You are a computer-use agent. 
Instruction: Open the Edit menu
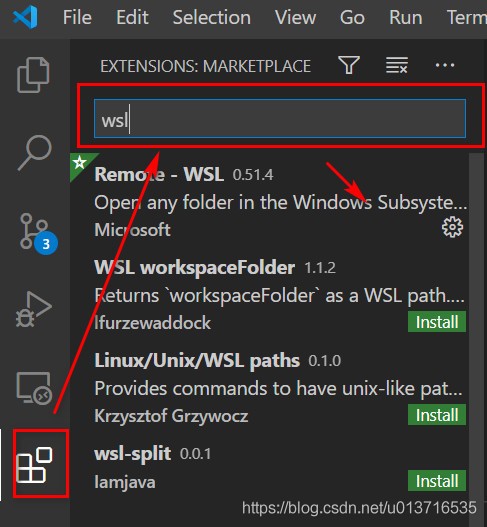[x=132, y=17]
